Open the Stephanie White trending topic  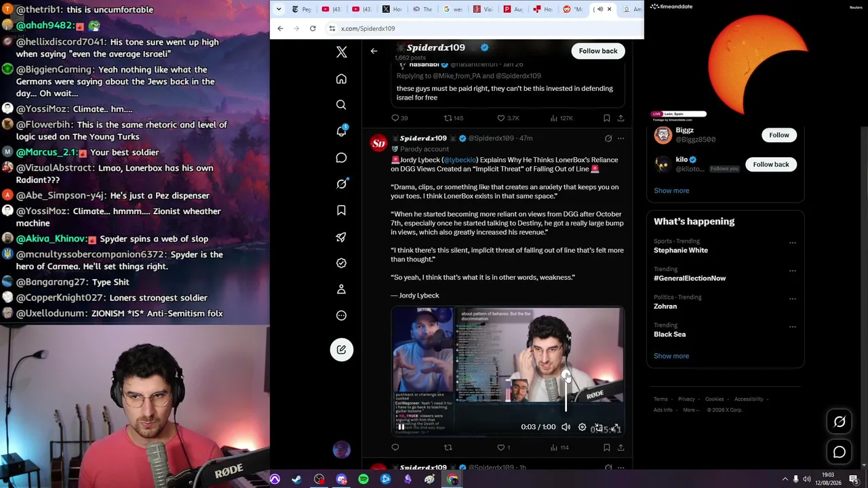(x=681, y=250)
